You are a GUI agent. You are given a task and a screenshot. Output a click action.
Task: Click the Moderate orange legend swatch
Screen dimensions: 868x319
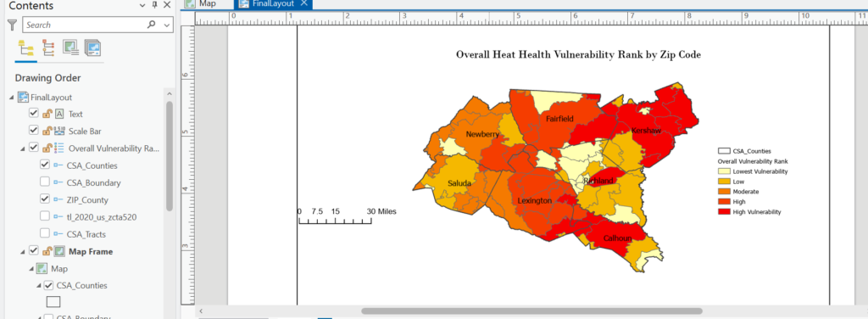(x=724, y=191)
